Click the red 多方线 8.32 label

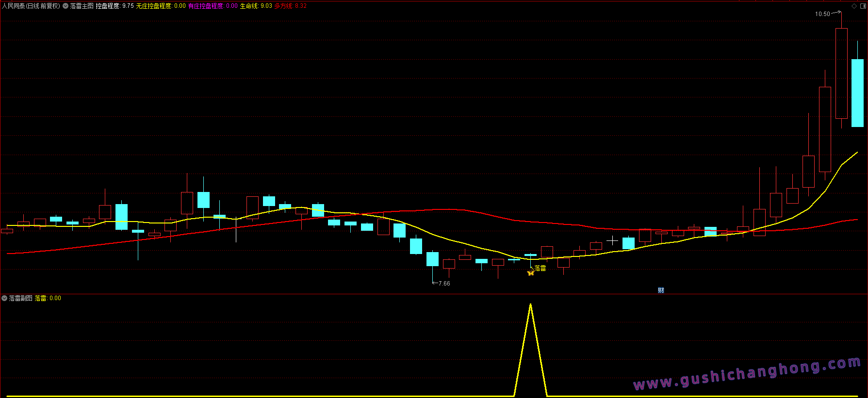click(290, 6)
